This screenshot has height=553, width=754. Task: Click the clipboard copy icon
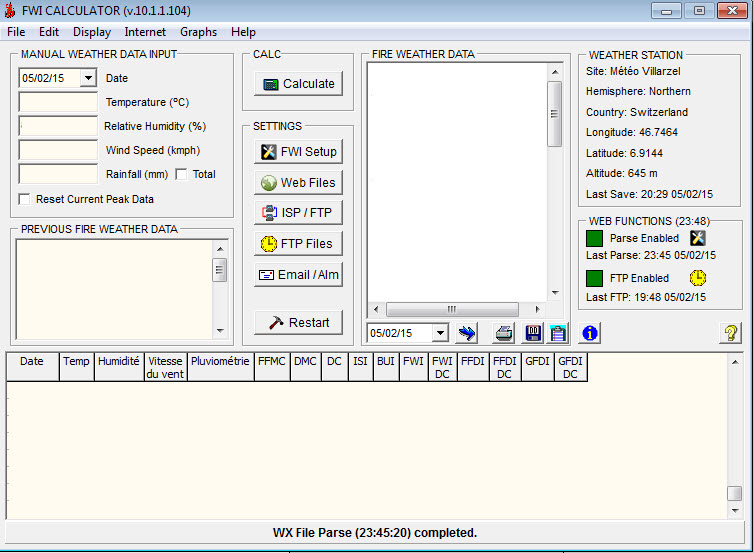pyautogui.click(x=558, y=333)
